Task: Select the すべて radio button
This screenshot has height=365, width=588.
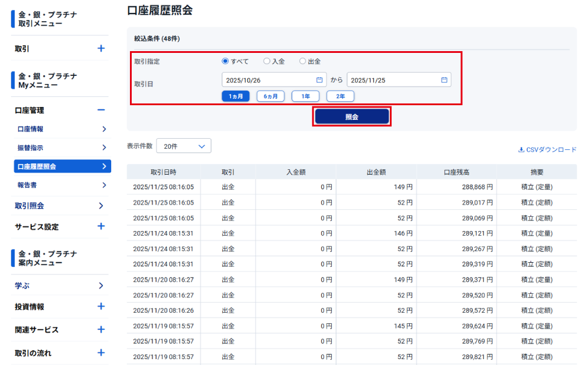Action: pyautogui.click(x=225, y=61)
